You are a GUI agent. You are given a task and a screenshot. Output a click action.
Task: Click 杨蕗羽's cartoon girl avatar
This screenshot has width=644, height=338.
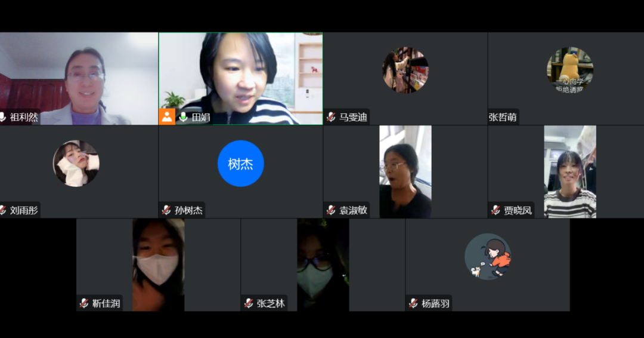pos(488,257)
